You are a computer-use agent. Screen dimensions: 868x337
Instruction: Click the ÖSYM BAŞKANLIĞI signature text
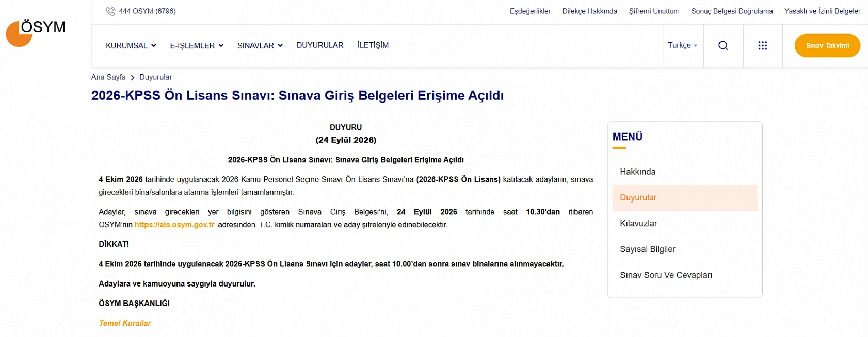134,304
